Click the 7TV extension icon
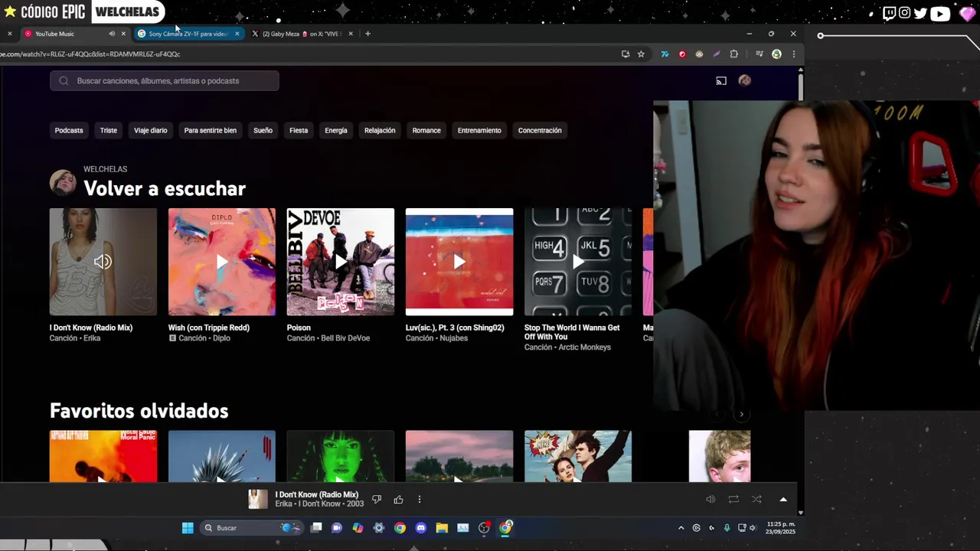Image resolution: width=980 pixels, height=551 pixels. coord(665,54)
